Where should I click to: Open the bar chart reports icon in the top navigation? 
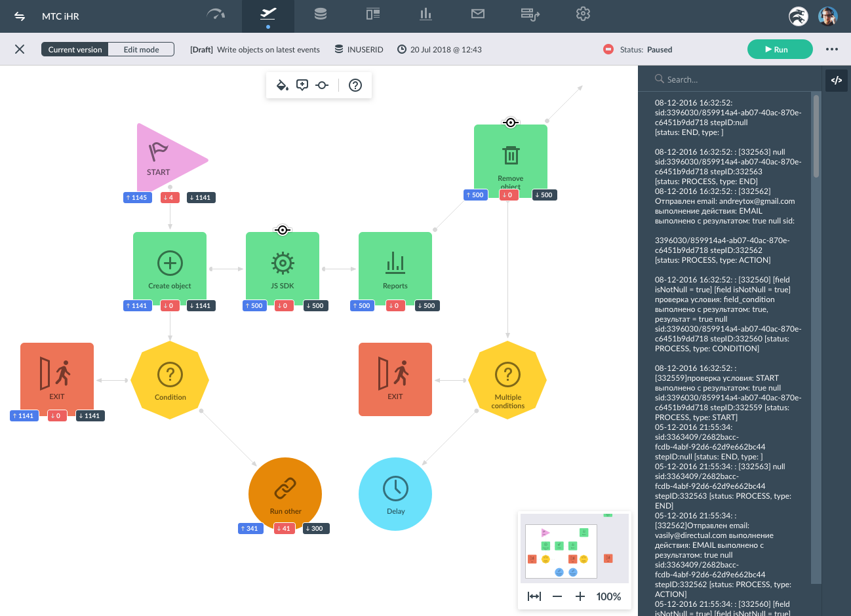425,14
